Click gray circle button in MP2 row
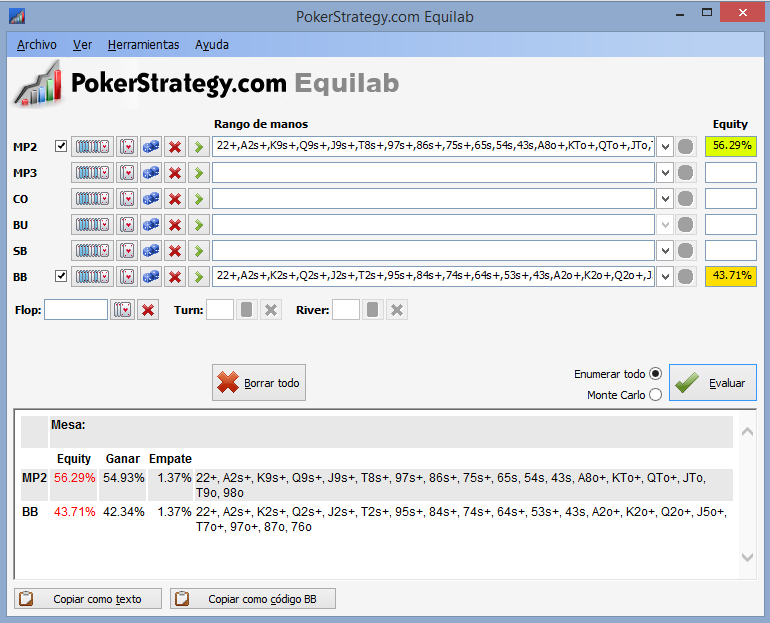The image size is (770, 623). [x=686, y=146]
